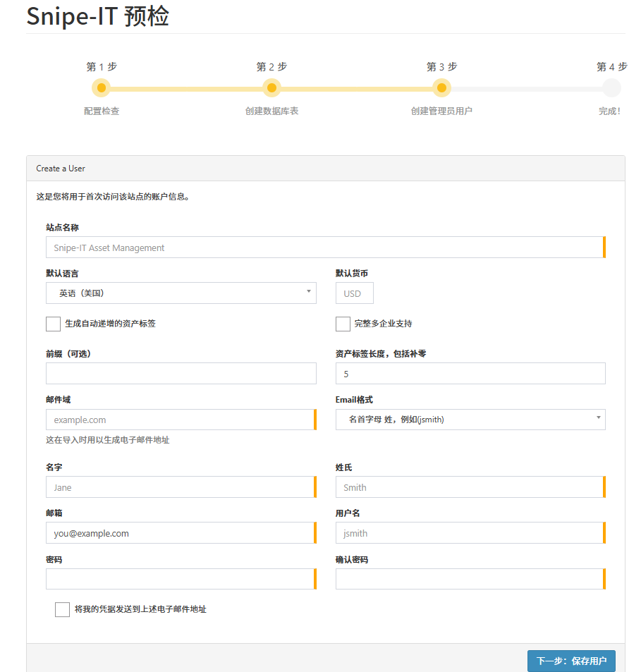This screenshot has width=641, height=672.
Task: Click the 配置检查 step caption
Action: point(102,111)
